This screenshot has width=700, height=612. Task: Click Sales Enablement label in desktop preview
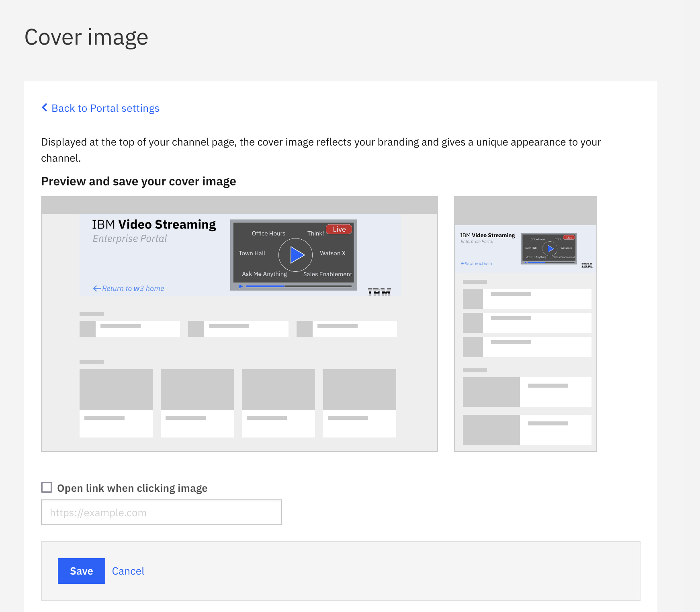pos(327,274)
